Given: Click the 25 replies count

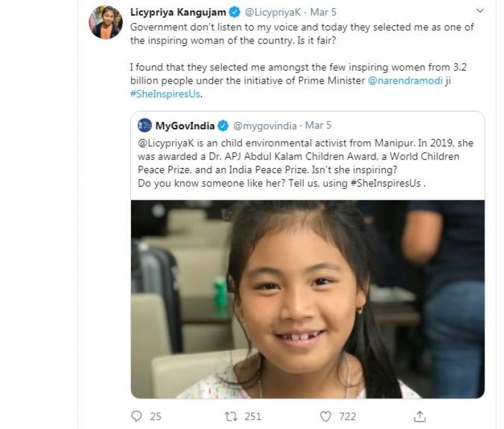Looking at the screenshot, I should pyautogui.click(x=155, y=416).
